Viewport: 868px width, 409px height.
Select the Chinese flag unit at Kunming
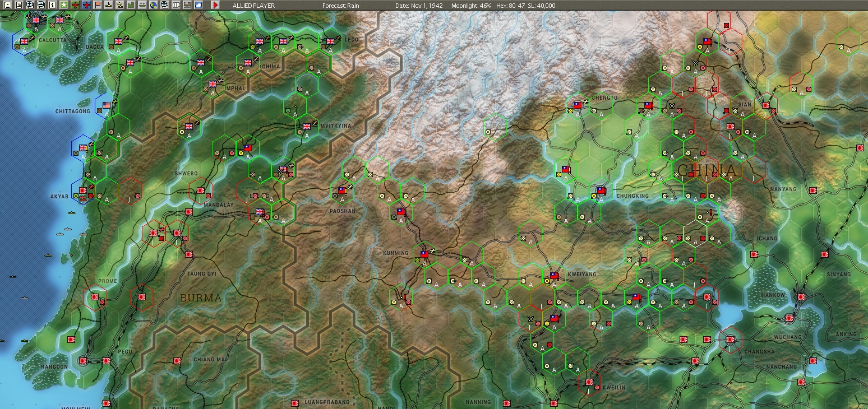424,254
